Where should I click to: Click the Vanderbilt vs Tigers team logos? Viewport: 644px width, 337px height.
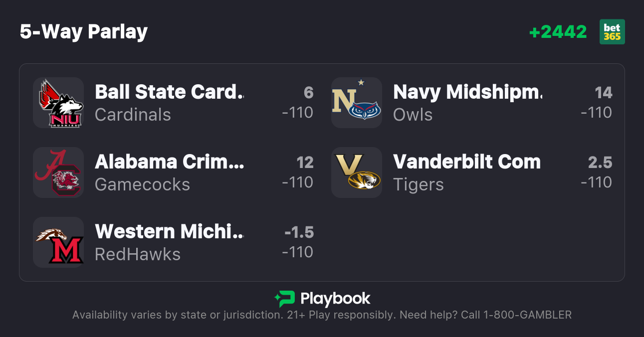click(x=357, y=172)
